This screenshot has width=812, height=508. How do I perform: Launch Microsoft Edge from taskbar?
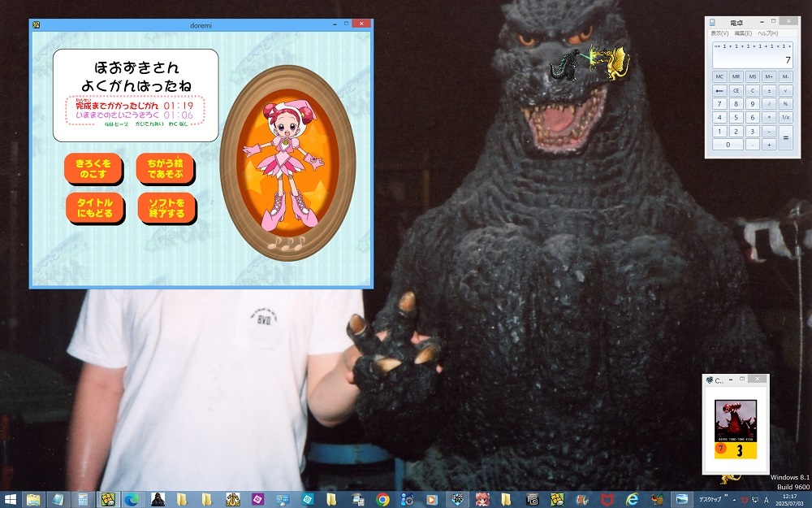pos(132,500)
